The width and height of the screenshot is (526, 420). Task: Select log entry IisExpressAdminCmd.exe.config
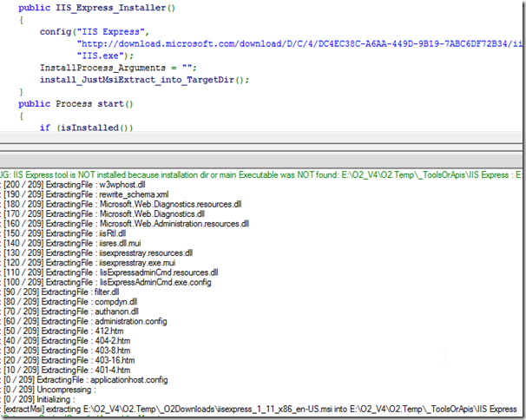[x=107, y=282]
